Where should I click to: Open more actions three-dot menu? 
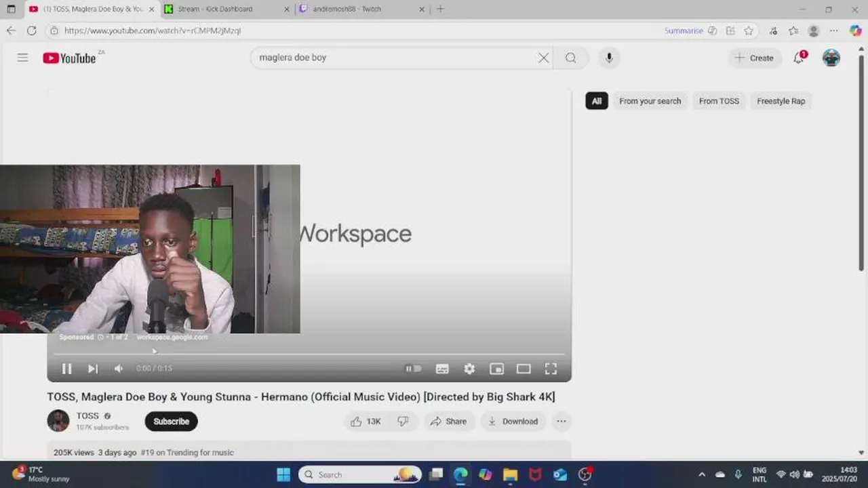[x=561, y=422]
